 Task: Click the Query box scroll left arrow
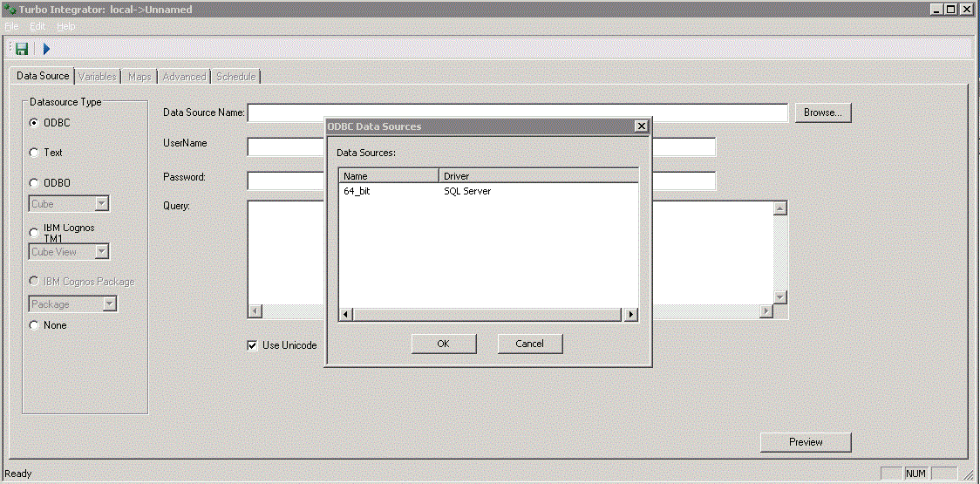[255, 311]
